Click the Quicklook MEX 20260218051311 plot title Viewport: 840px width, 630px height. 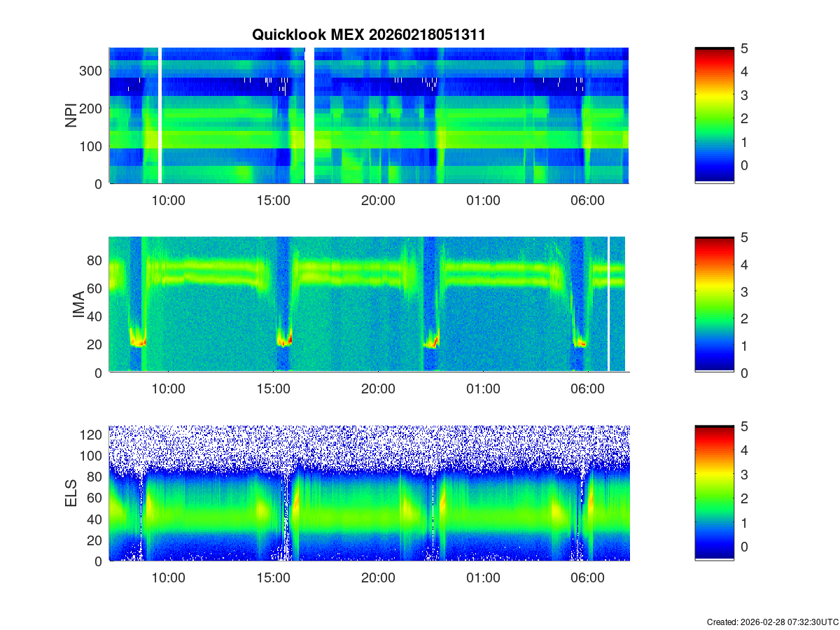pyautogui.click(x=368, y=34)
